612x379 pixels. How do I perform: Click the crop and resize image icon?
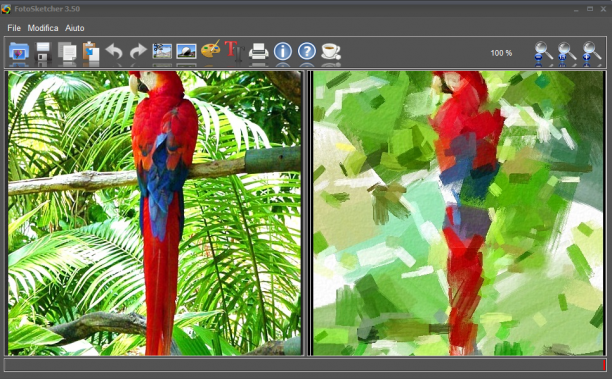tap(162, 51)
